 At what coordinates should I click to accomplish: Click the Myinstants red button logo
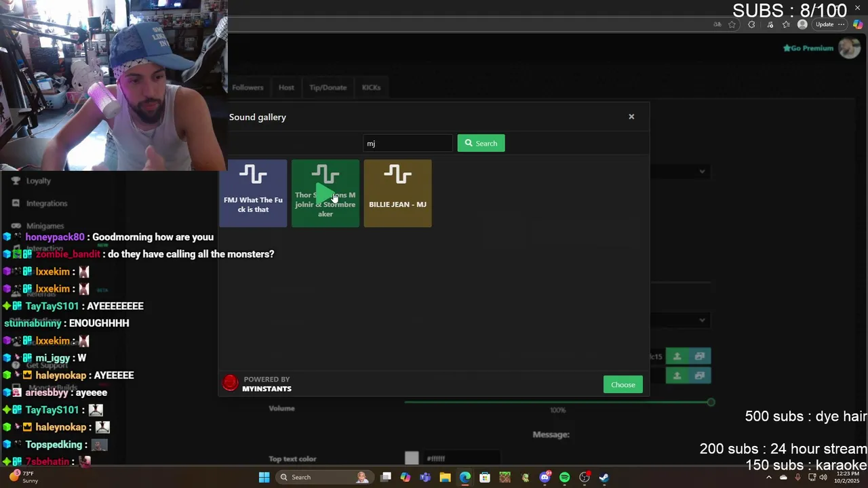pyautogui.click(x=231, y=384)
